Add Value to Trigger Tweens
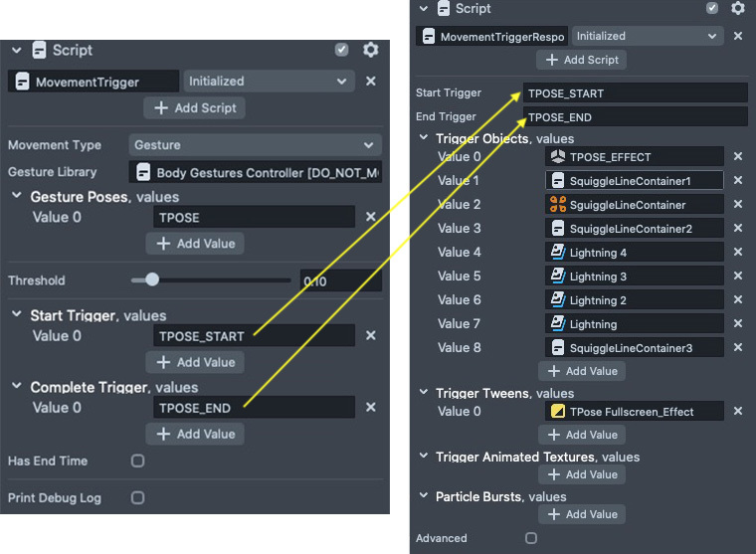 tap(582, 435)
